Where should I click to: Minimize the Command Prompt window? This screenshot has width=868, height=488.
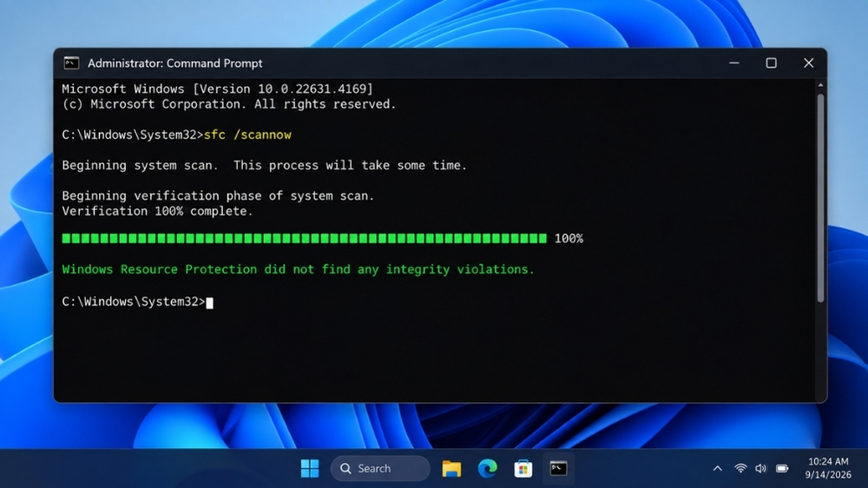tap(734, 63)
